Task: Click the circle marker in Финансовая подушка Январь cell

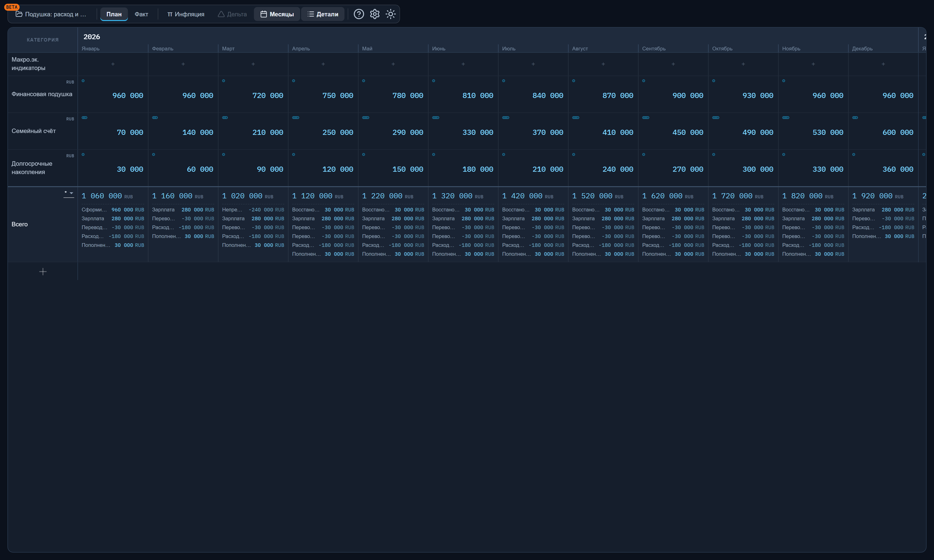Action: coord(83,81)
